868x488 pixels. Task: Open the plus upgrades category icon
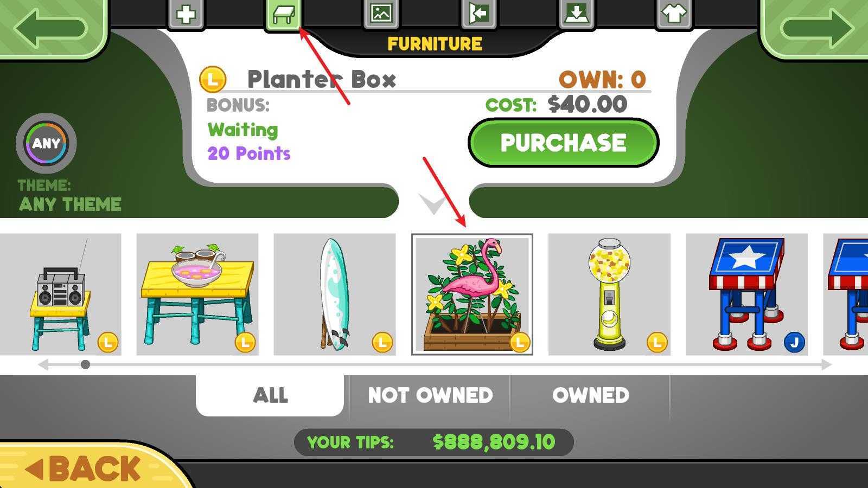(x=186, y=14)
